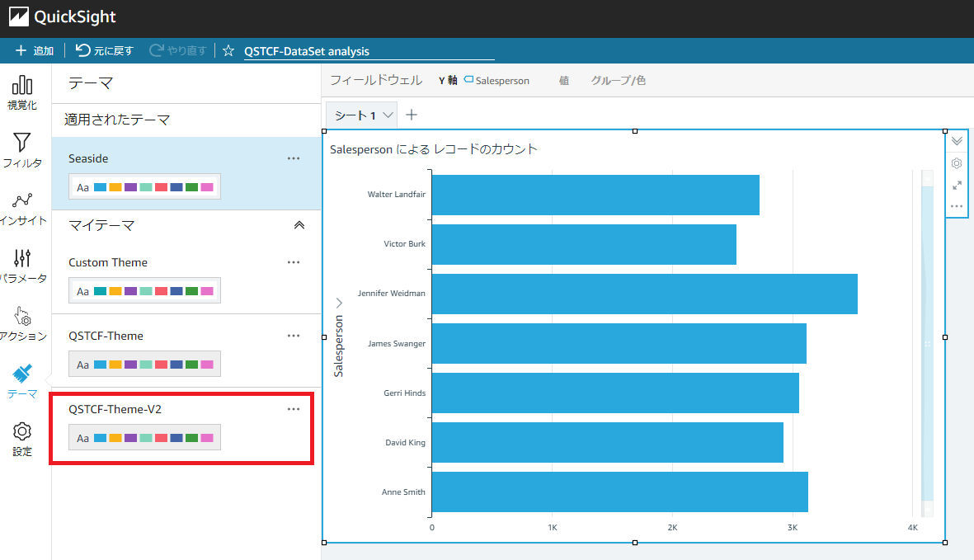Click the Gerri Hinds bar
The width and height of the screenshot is (974, 560).
point(615,393)
